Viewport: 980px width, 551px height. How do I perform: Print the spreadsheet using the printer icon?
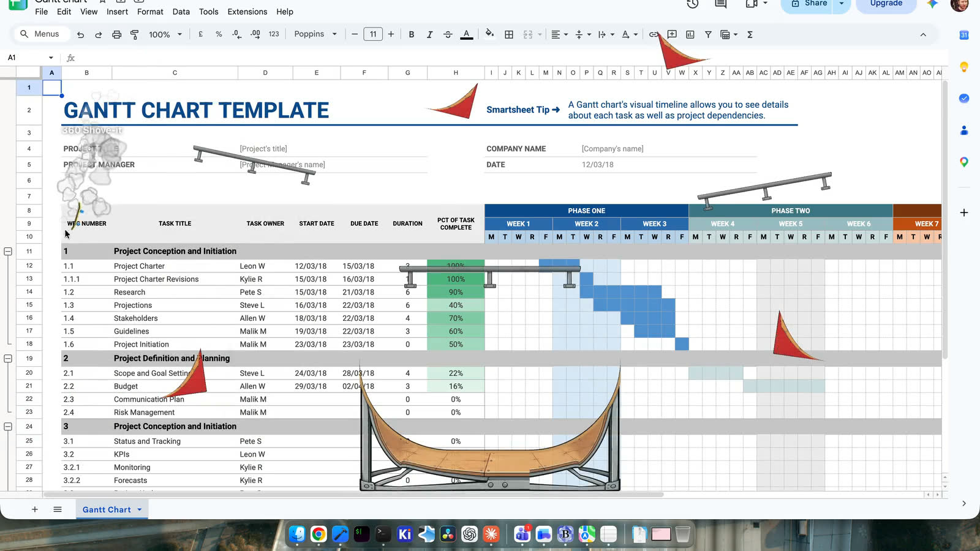click(x=116, y=34)
